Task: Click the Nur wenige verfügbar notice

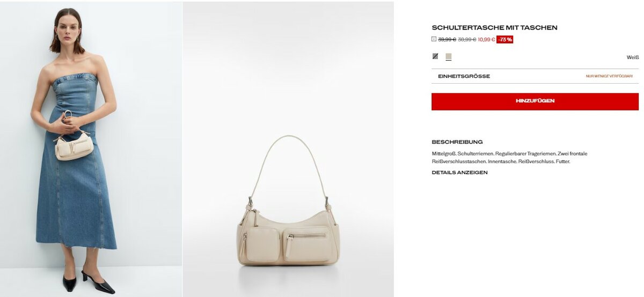Action: coord(609,76)
